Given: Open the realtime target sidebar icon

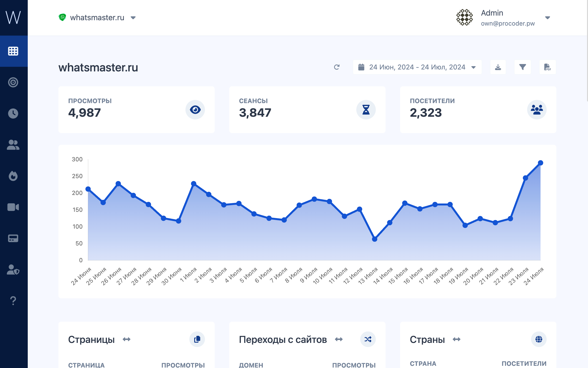Looking at the screenshot, I should pos(13,82).
